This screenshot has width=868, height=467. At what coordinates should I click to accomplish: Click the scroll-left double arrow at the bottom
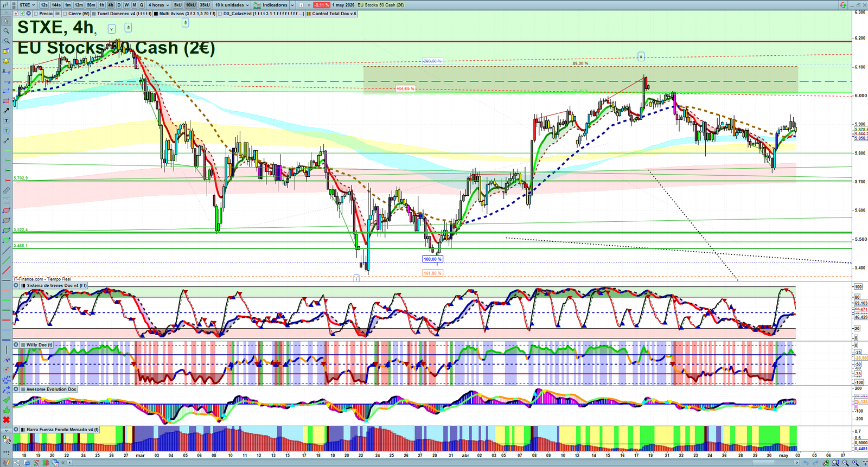pyautogui.click(x=63, y=463)
